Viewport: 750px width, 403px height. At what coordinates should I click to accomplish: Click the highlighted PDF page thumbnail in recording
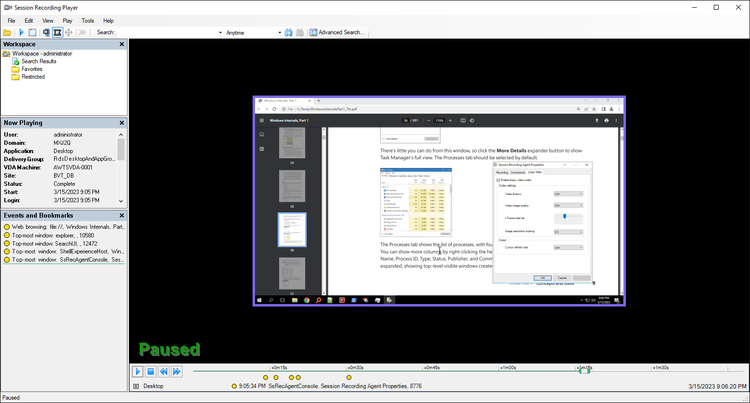coord(292,229)
